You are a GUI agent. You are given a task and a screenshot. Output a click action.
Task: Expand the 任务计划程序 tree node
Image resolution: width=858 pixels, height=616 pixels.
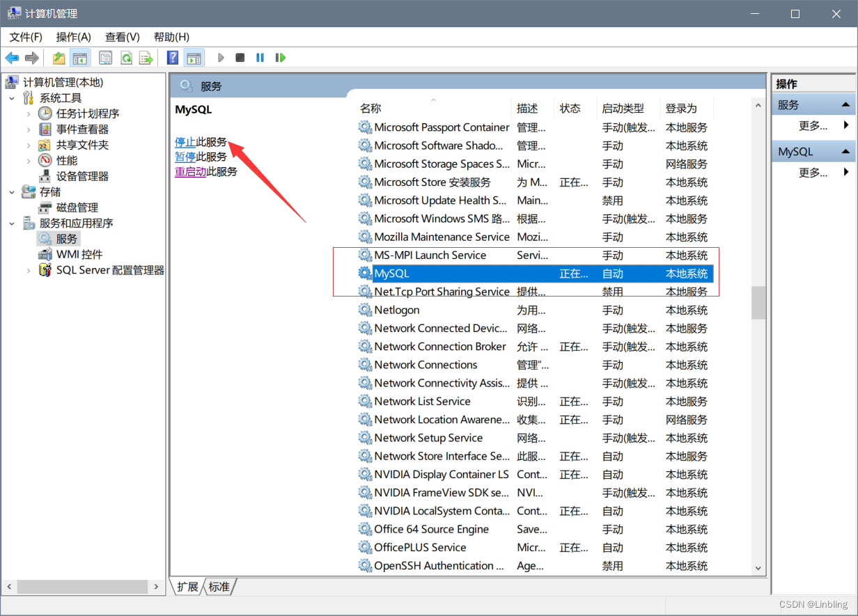29,113
